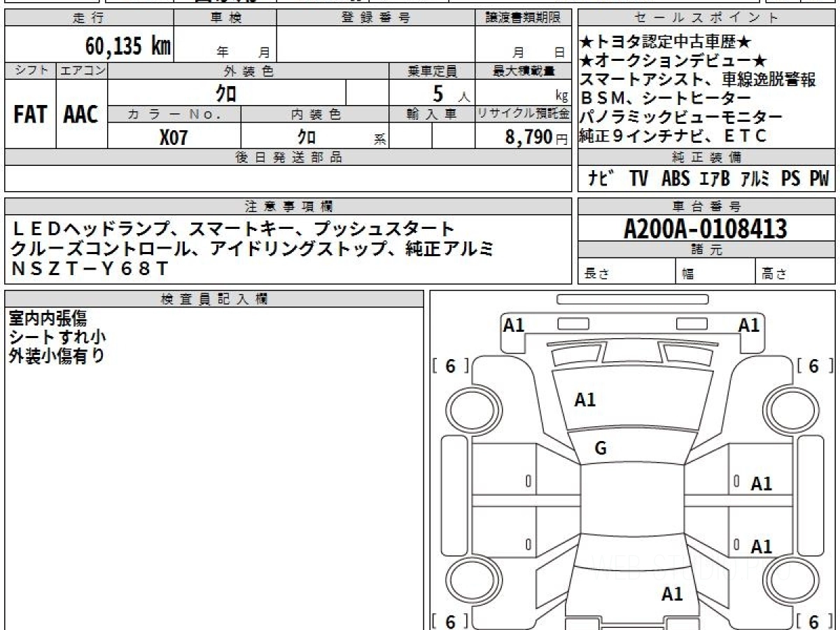Click the upper-right tire rating [ 6 ]
The image size is (840, 630).
pos(814,366)
